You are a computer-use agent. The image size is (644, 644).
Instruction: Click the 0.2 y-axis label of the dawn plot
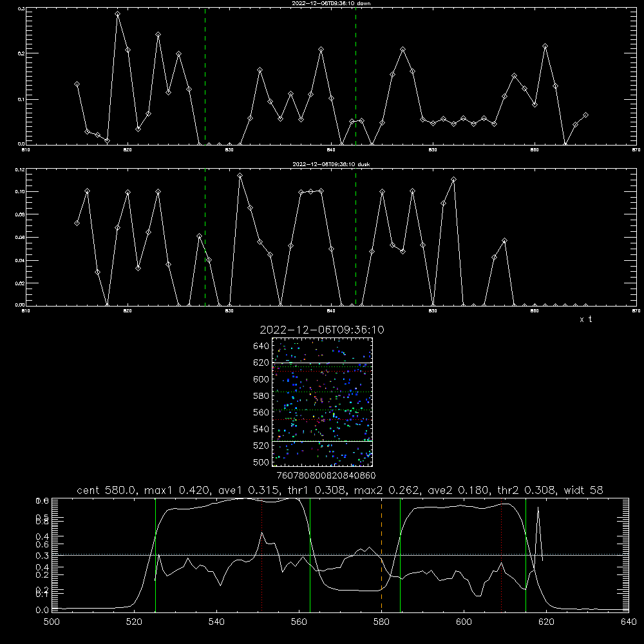click(x=22, y=53)
